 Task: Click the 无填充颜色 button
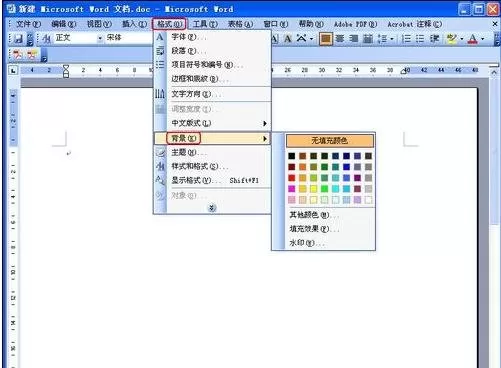click(x=330, y=141)
